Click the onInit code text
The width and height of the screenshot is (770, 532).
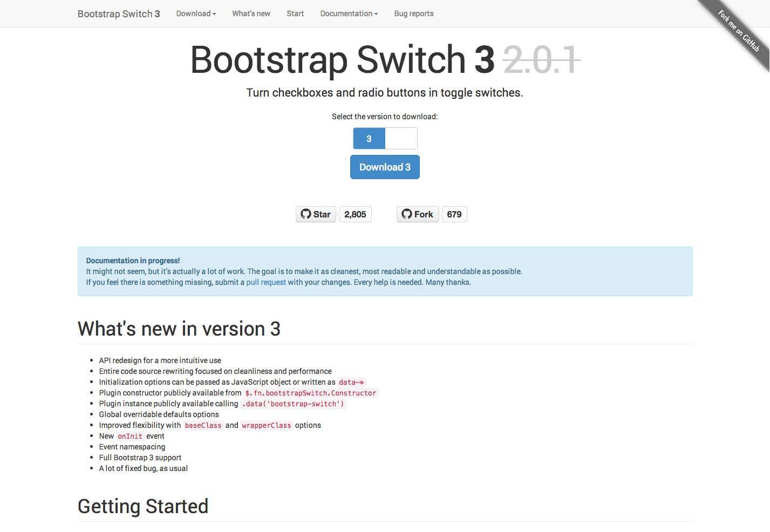[x=130, y=436]
